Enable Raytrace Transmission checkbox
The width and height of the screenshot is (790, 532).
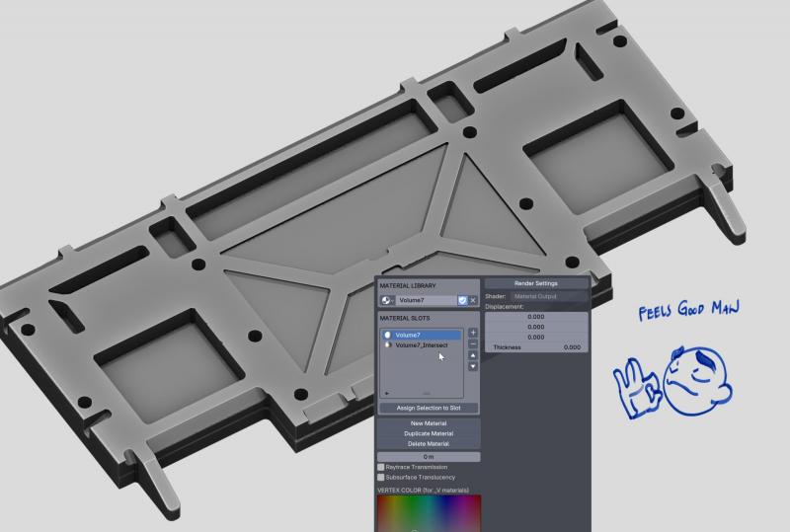click(x=381, y=467)
